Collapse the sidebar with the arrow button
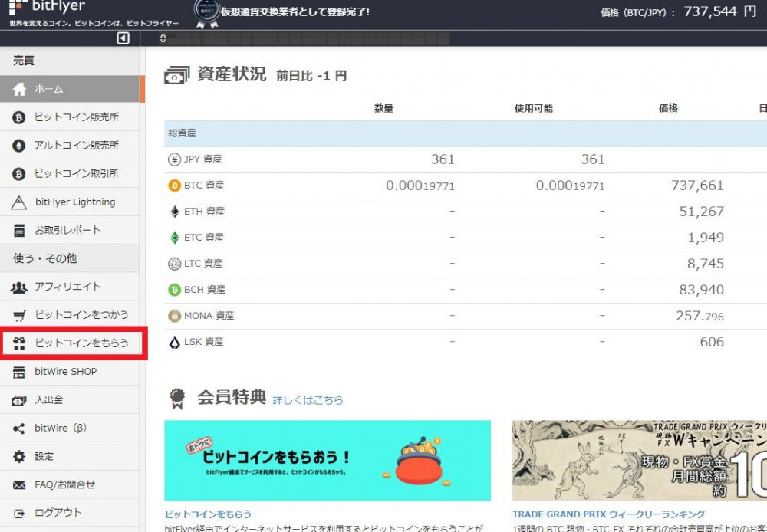 click(x=123, y=38)
